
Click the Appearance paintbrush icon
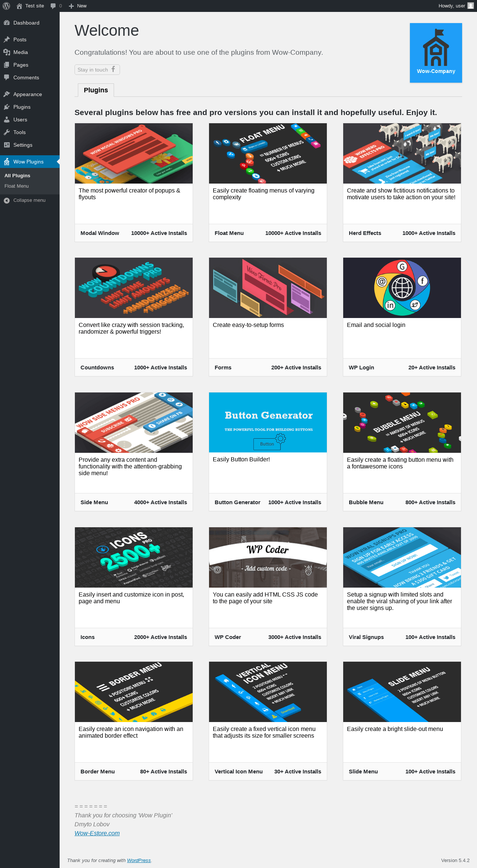(7, 94)
